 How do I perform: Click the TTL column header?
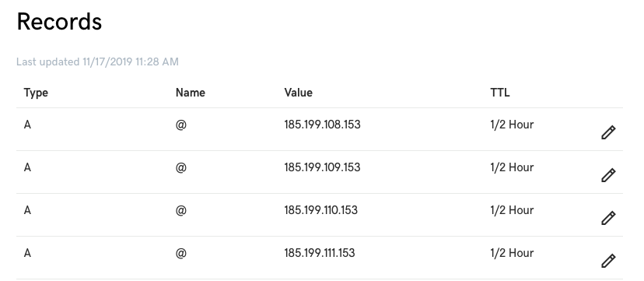500,93
